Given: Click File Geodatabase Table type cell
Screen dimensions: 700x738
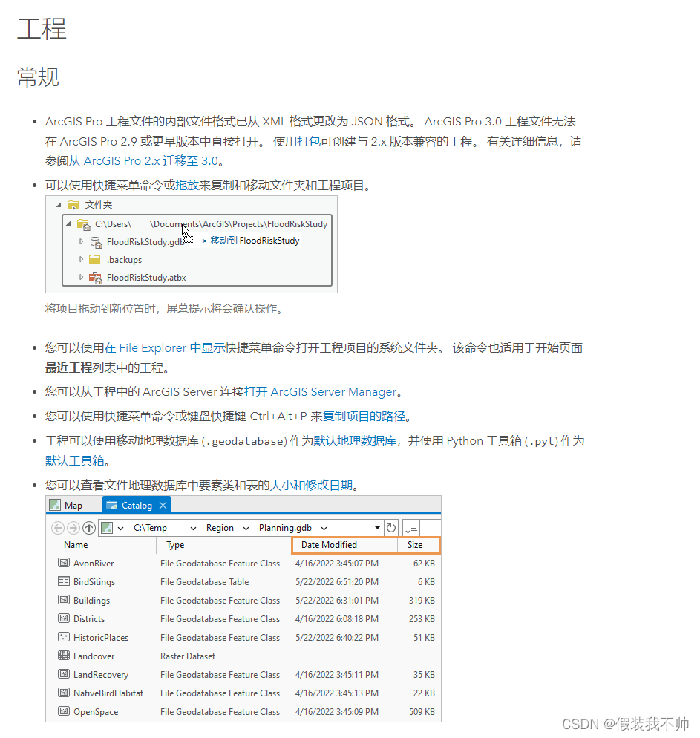Looking at the screenshot, I should tap(205, 582).
